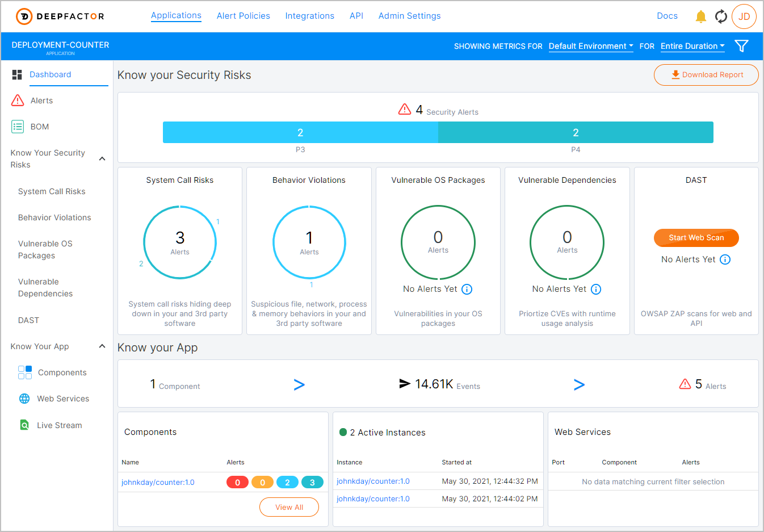Click the 5 Alerts warning triangle icon
The height and width of the screenshot is (532, 764).
(685, 384)
